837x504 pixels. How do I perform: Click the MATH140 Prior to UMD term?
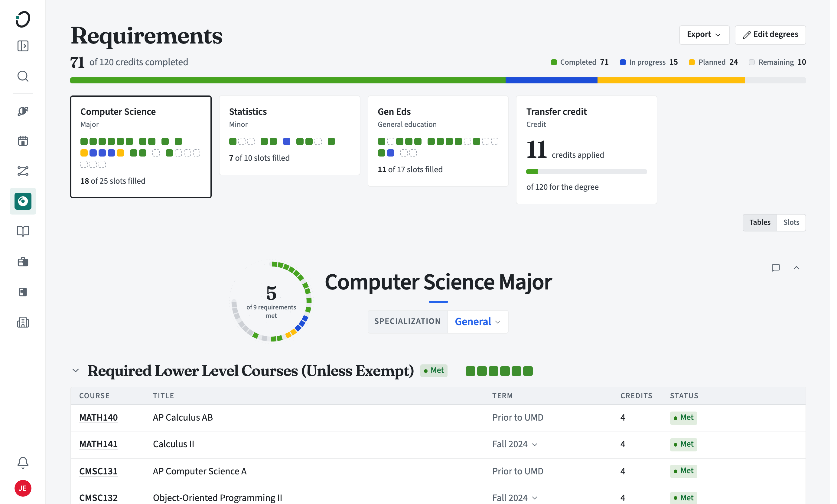click(x=518, y=418)
